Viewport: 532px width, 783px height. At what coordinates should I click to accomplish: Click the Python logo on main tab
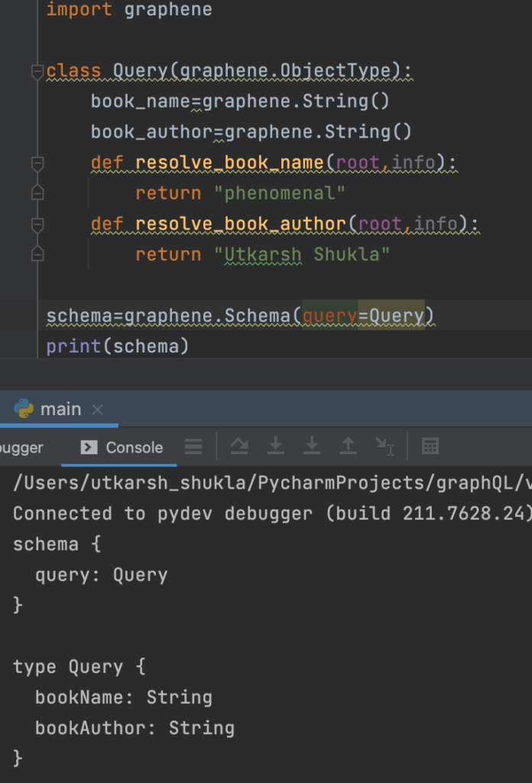[x=24, y=409]
